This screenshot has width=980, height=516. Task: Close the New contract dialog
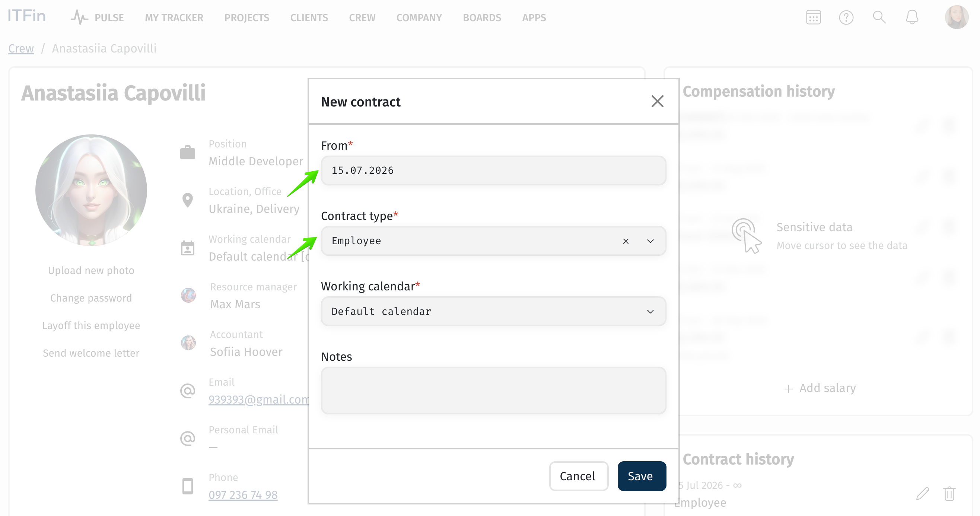657,102
